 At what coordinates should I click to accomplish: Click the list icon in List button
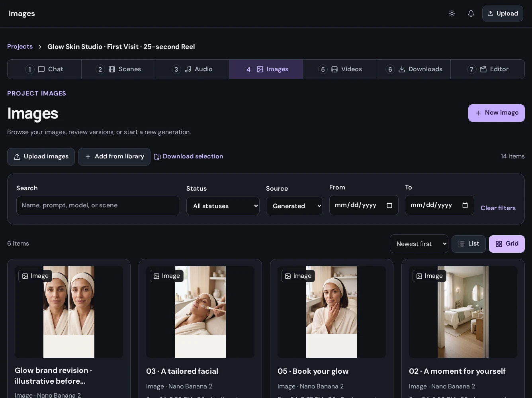[462, 244]
